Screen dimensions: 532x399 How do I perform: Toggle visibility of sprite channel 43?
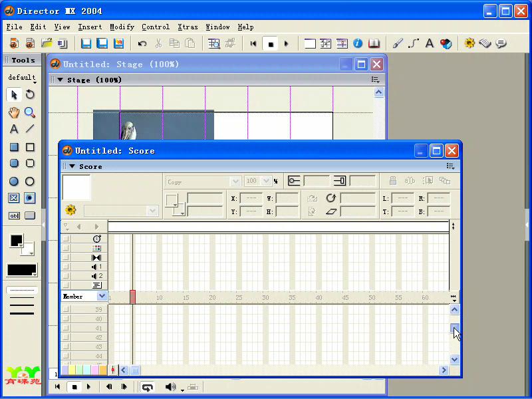coord(66,346)
